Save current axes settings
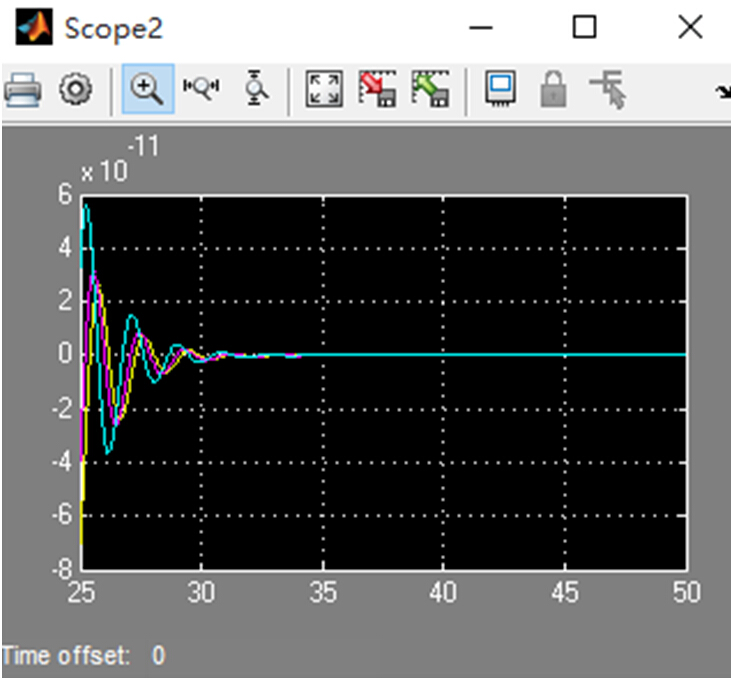The width and height of the screenshot is (731, 679). click(378, 89)
